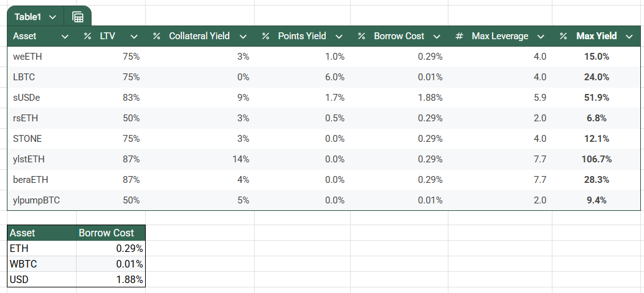Viewport: 644px width, 293px height.
Task: Click the 6.0% points yield for LBTC
Action: (x=334, y=77)
